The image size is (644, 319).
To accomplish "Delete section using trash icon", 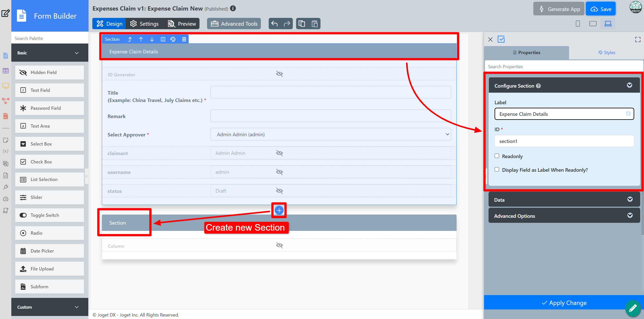I will (x=184, y=39).
